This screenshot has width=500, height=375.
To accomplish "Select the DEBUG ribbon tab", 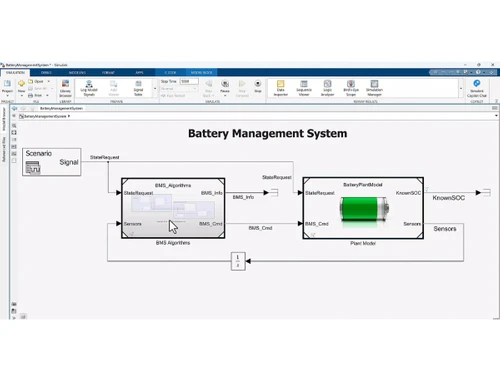I will [46, 72].
